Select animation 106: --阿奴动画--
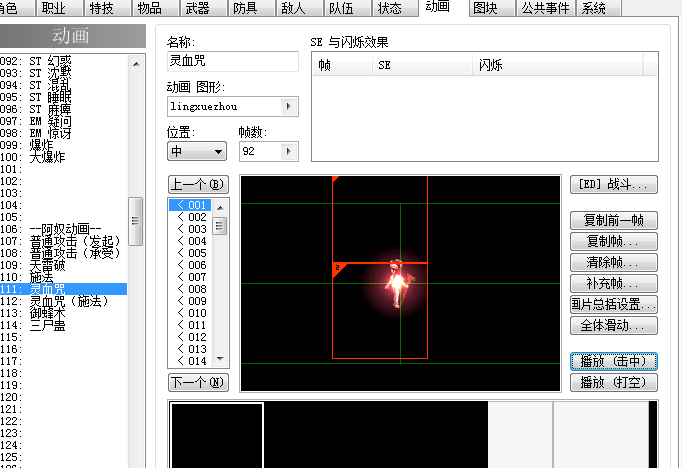This screenshot has width=682, height=468. pyautogui.click(x=64, y=229)
